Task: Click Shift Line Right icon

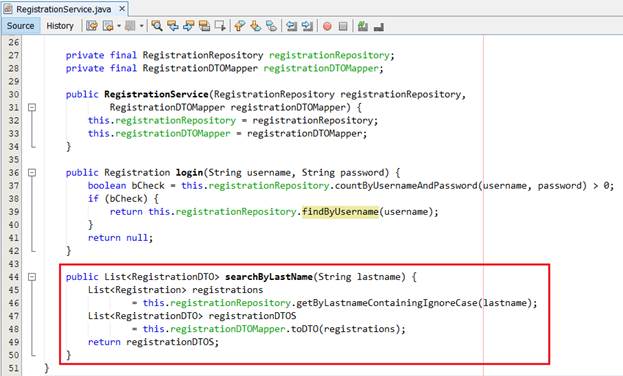Action: tap(307, 26)
